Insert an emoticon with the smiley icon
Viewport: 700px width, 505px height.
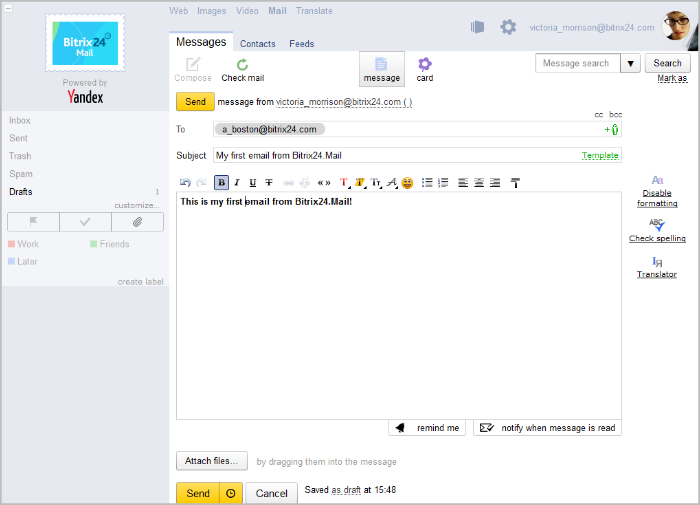407,183
